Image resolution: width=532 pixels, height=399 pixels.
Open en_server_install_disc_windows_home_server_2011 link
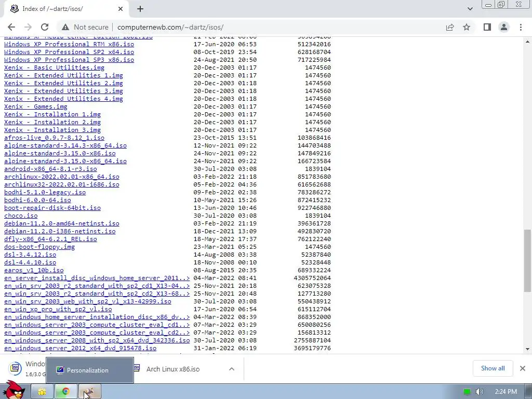click(97, 278)
